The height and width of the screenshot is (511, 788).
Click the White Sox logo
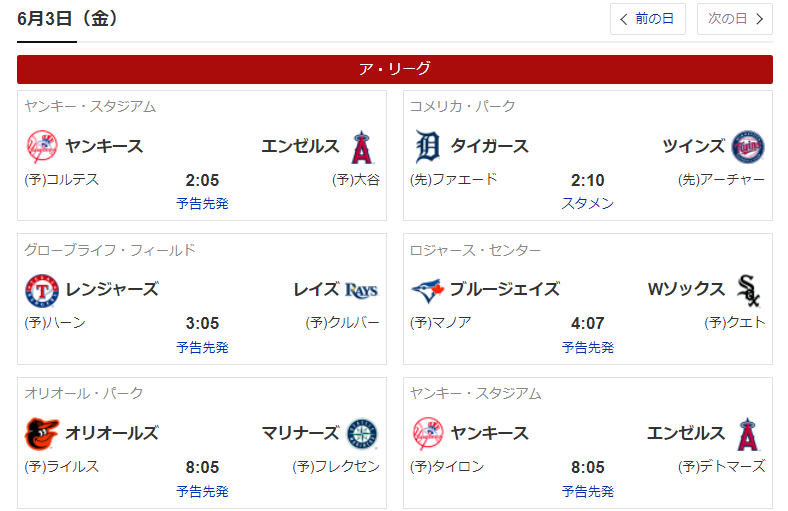(x=747, y=290)
